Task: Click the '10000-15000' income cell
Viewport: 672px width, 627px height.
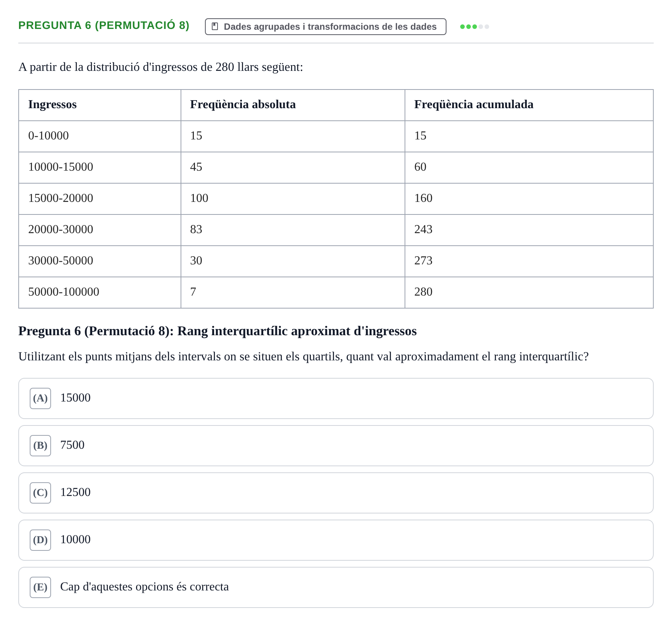Action: (100, 168)
